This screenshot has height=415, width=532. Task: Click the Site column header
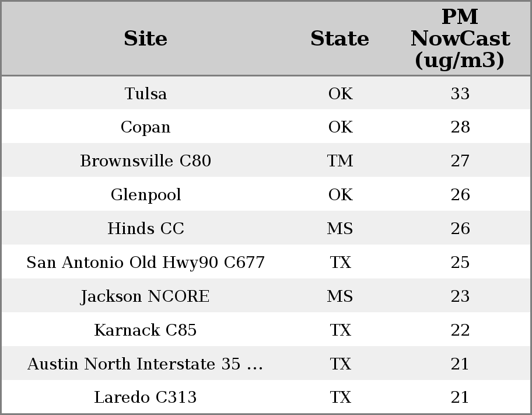click(146, 39)
